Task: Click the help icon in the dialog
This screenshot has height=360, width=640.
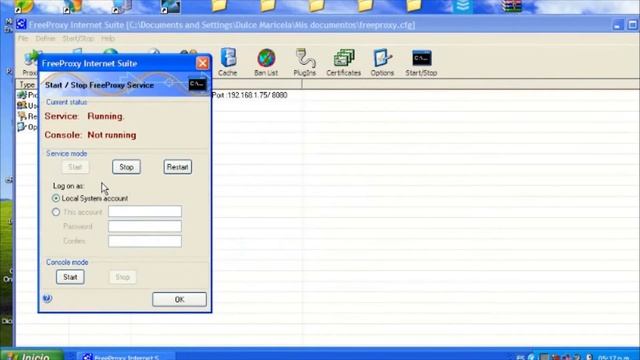Action: 47,298
